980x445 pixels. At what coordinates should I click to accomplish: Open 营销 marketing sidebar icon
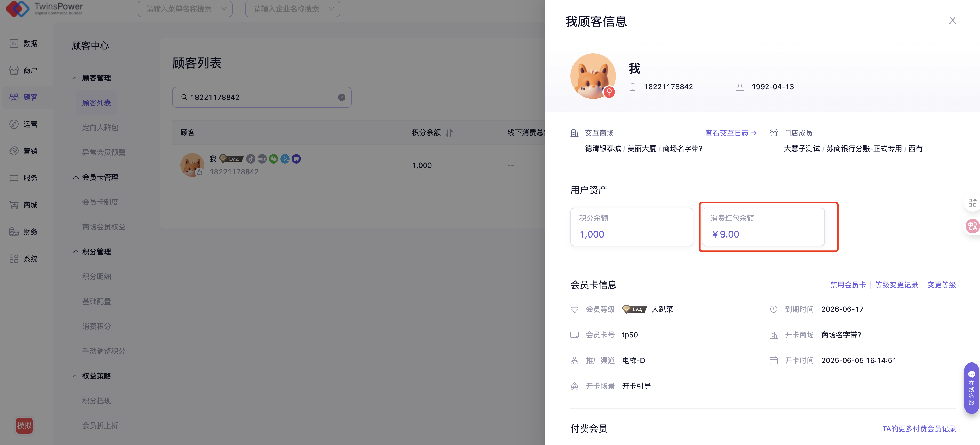point(14,151)
